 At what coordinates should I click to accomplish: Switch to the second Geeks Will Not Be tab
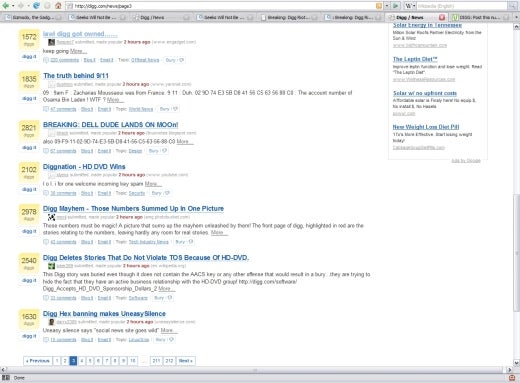click(224, 17)
